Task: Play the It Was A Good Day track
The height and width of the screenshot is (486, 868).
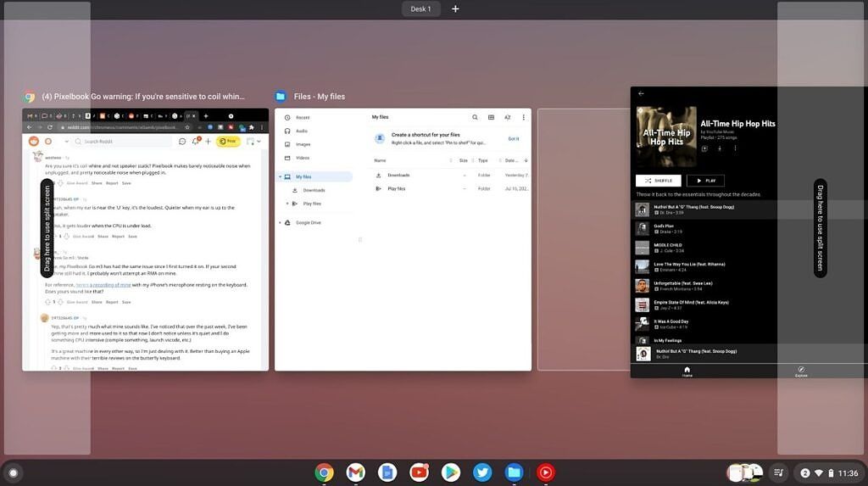Action: pos(749,324)
